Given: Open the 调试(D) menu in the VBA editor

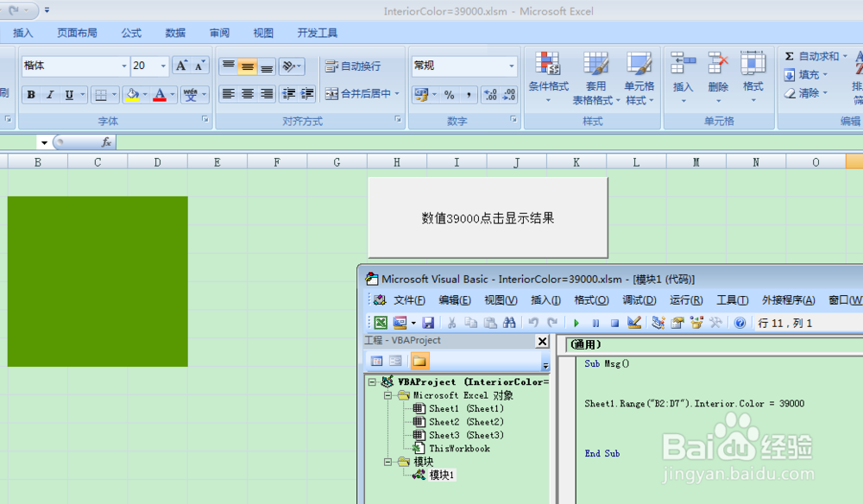Looking at the screenshot, I should (x=639, y=300).
